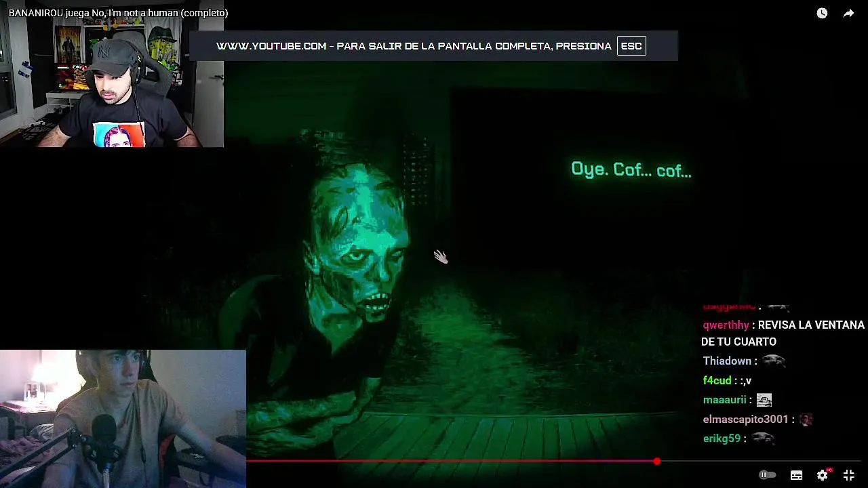Click the bottom-left reactor webcam overlay
Viewport: 868px width, 488px height.
[123, 418]
